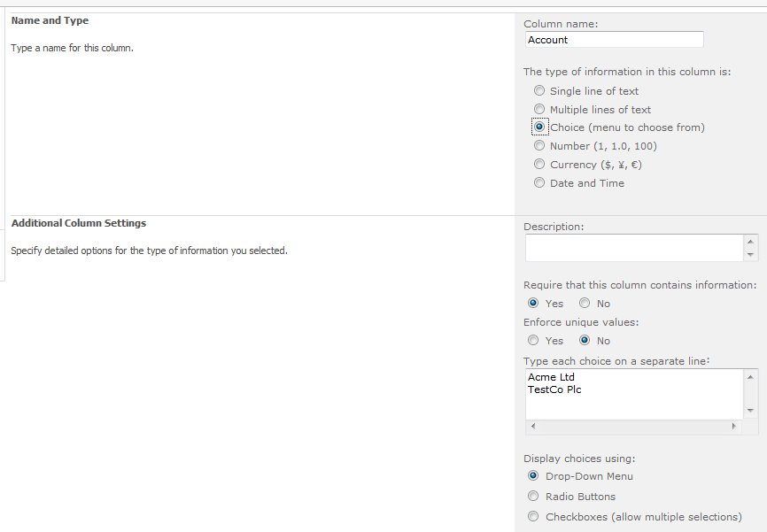The height and width of the screenshot is (532, 767).
Task: Select the Single line of text type
Action: coord(539,91)
